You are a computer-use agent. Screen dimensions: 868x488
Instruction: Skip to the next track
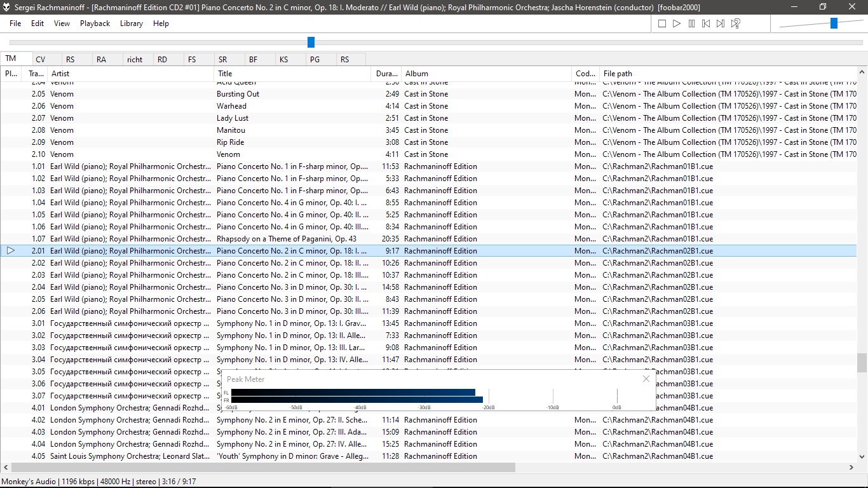(x=721, y=24)
